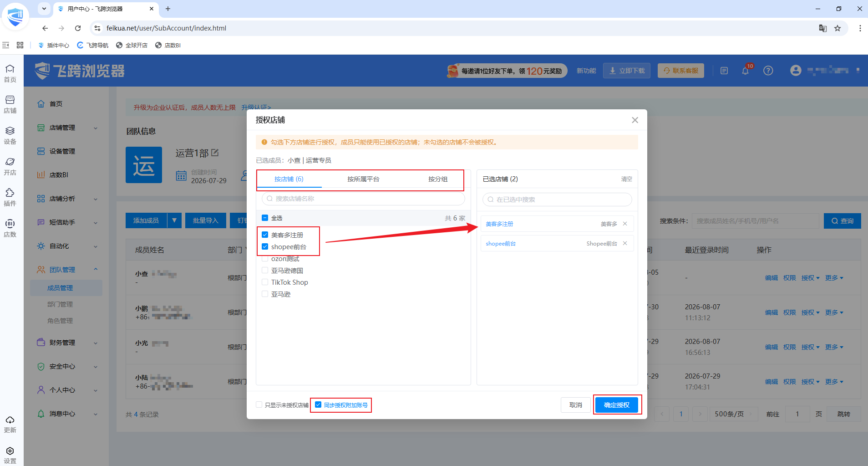Screen dimensions: 868x466
Task: Check the ozon测试 shop checkbox
Action: [x=265, y=258]
